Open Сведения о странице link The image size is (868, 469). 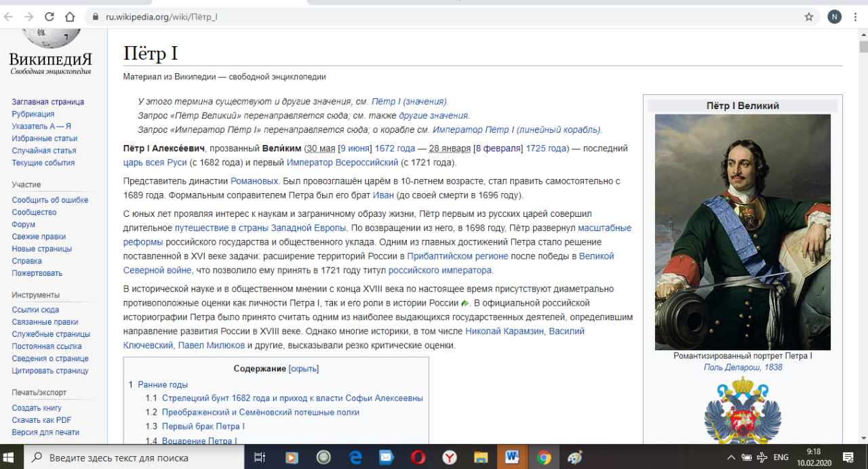(50, 359)
